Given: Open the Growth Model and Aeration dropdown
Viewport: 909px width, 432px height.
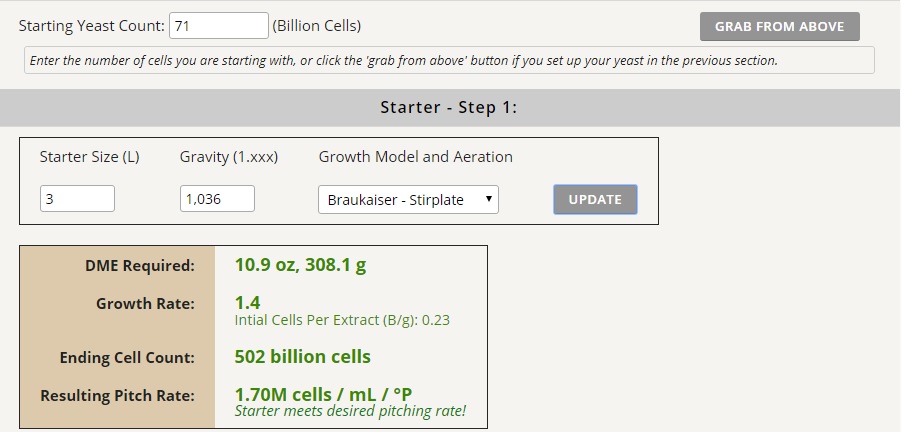Looking at the screenshot, I should pyautogui.click(x=408, y=199).
